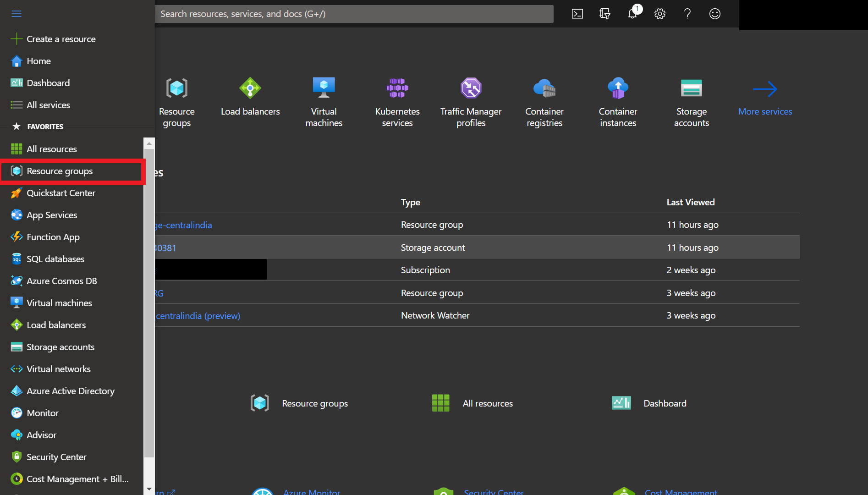Open the notifications bell

click(632, 14)
